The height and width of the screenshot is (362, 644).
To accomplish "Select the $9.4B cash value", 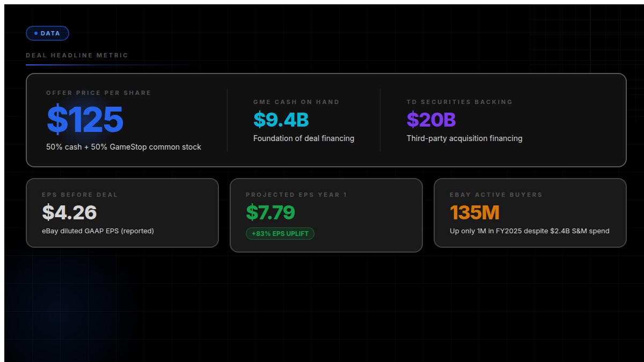I will click(x=281, y=120).
